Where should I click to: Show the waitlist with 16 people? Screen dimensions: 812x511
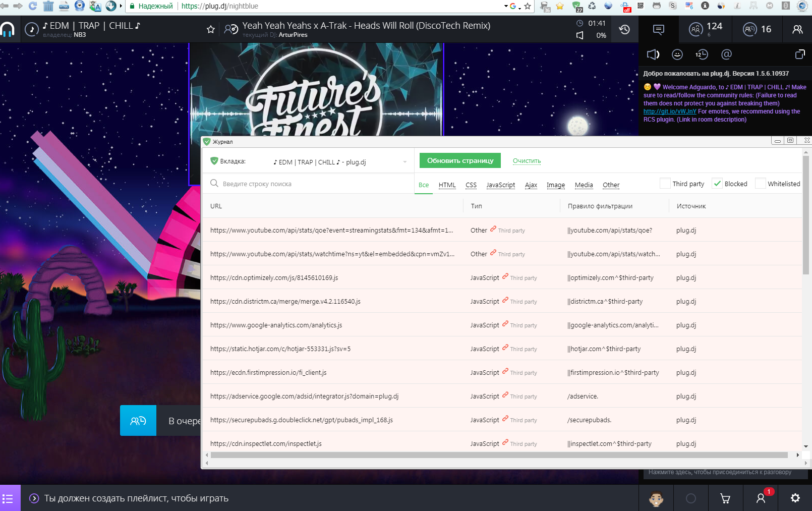757,29
